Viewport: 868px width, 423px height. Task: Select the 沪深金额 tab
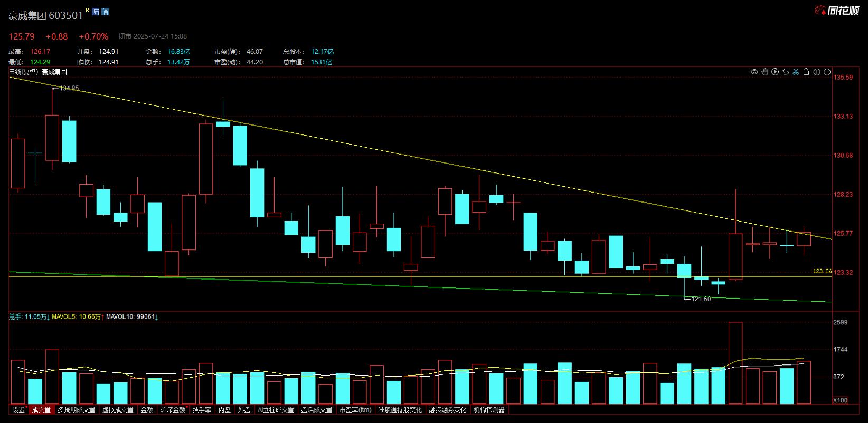coord(173,410)
